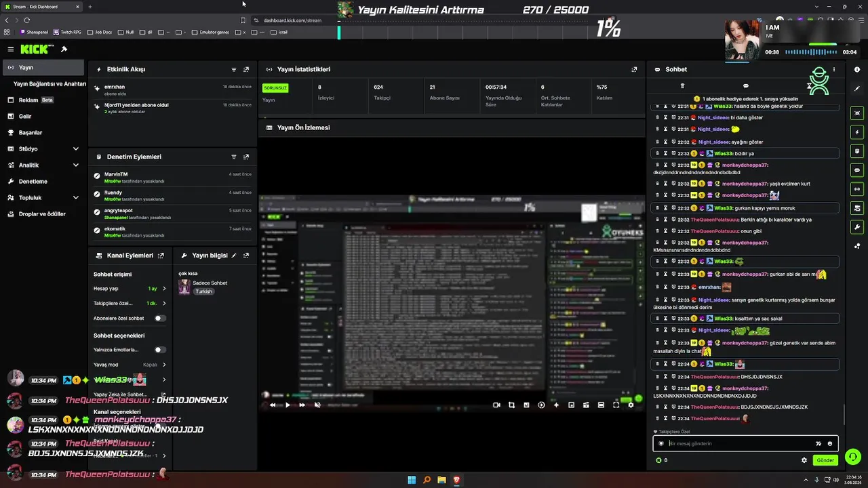
Task: Pop out the Kanal Eylemleri panel
Action: (x=161, y=256)
